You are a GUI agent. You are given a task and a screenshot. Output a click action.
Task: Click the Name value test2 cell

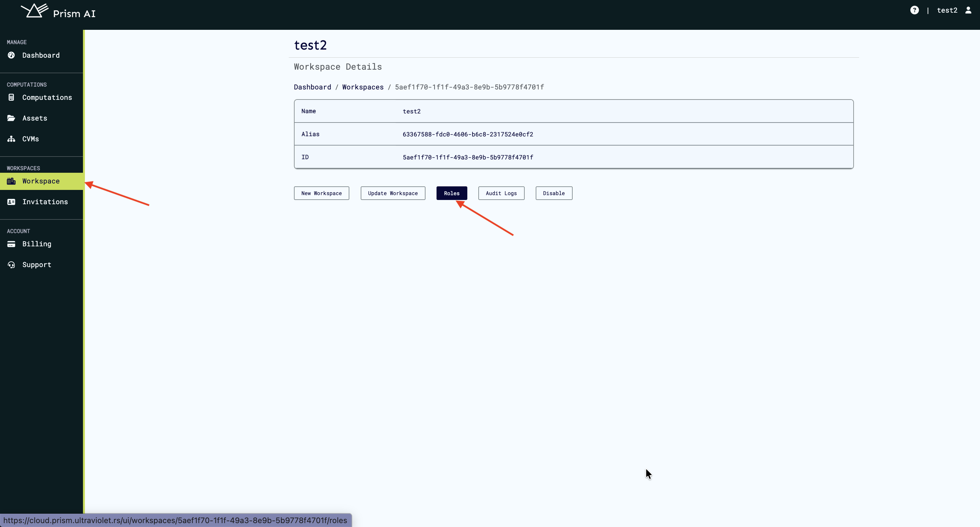(412, 111)
